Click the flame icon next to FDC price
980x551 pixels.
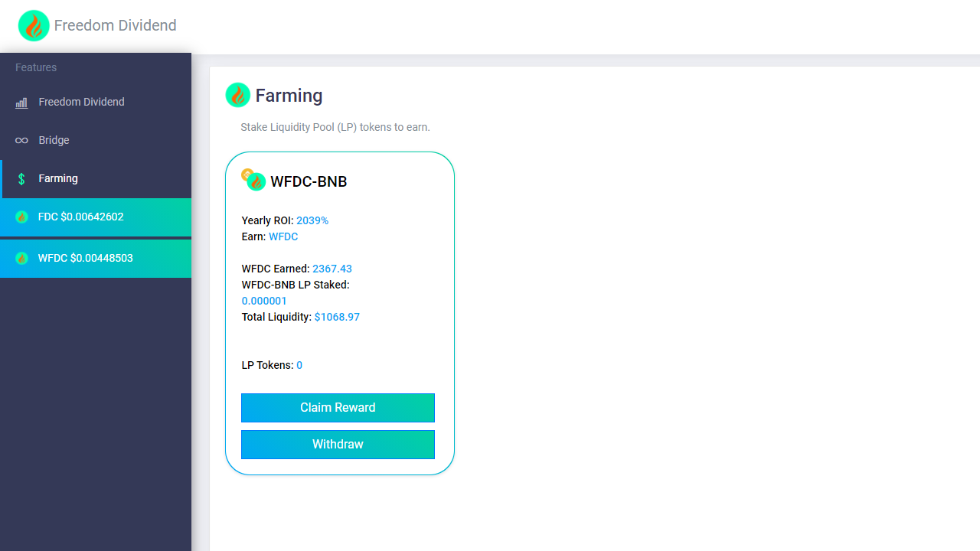21,217
